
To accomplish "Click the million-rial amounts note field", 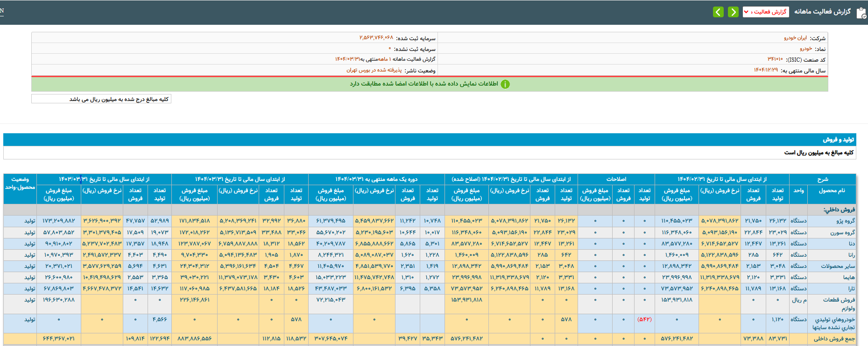I will (x=101, y=99).
